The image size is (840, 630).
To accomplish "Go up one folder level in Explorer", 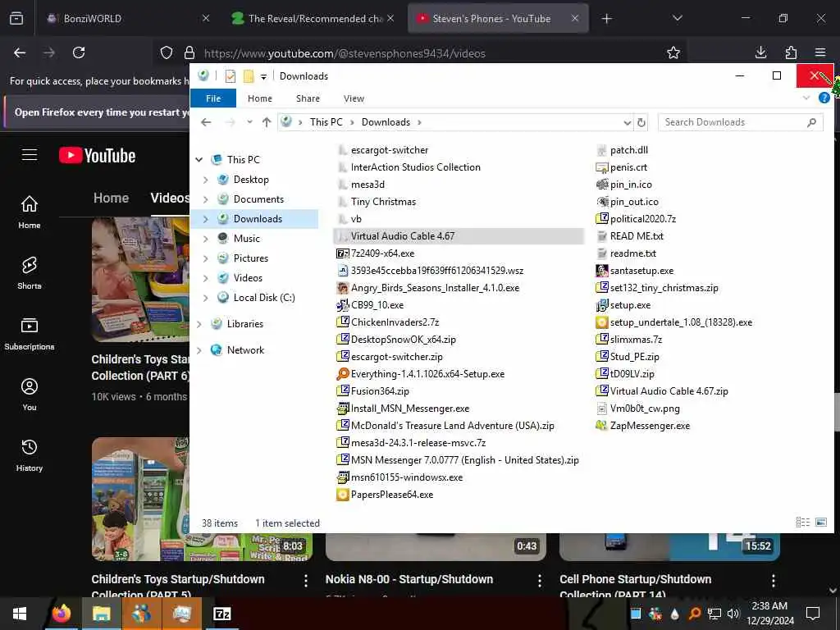I will (267, 122).
